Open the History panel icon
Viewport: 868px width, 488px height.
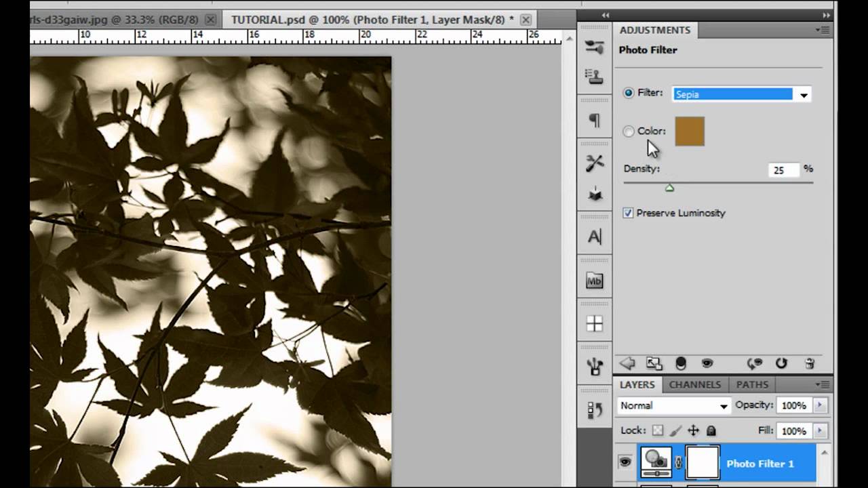point(595,410)
